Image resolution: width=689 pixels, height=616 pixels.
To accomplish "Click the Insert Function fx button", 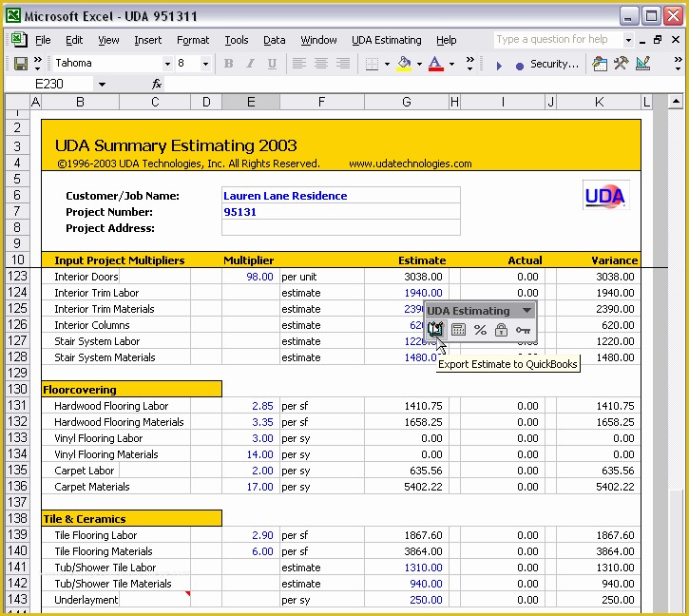I will click(157, 84).
